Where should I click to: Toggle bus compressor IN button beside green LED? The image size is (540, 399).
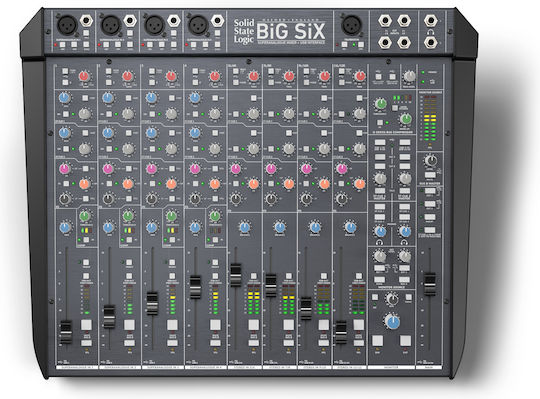(380, 123)
